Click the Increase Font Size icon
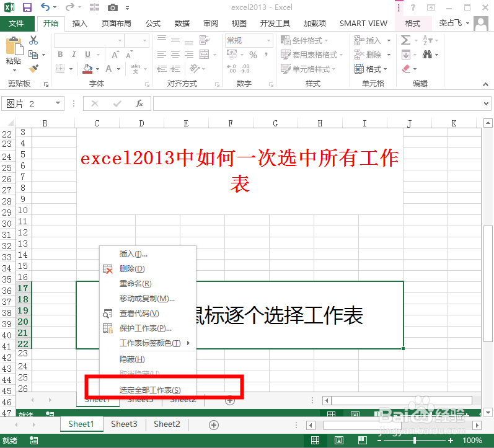 click(116, 55)
